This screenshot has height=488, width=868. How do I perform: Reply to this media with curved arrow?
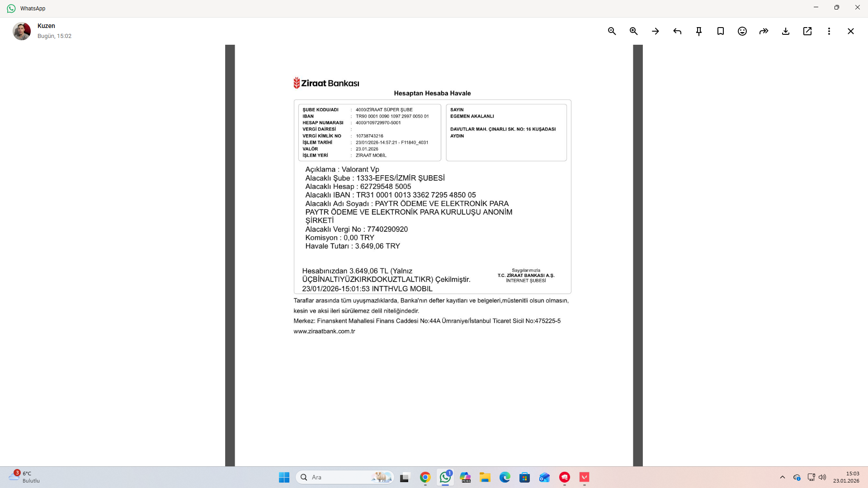pyautogui.click(x=677, y=31)
